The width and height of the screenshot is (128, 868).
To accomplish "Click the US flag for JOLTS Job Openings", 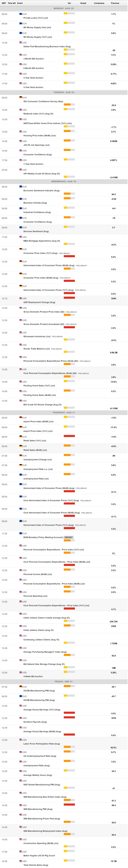I will click(x=21, y=141).
